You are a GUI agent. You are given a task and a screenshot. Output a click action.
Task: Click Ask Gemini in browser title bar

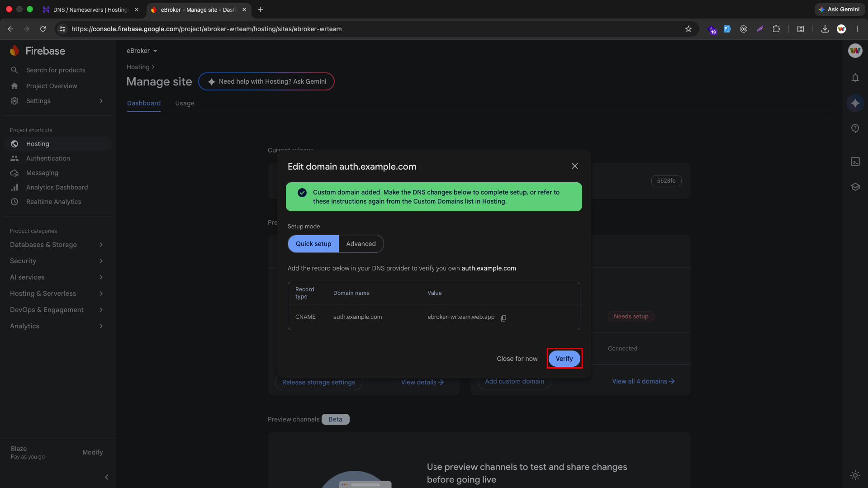click(839, 9)
